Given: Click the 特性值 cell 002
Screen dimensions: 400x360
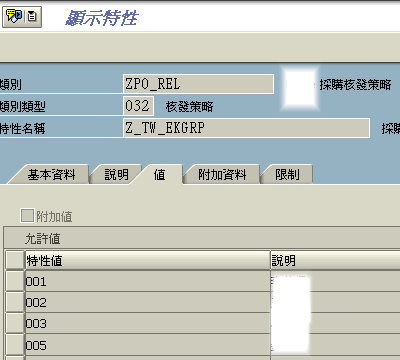Looking at the screenshot, I should click(x=147, y=303).
